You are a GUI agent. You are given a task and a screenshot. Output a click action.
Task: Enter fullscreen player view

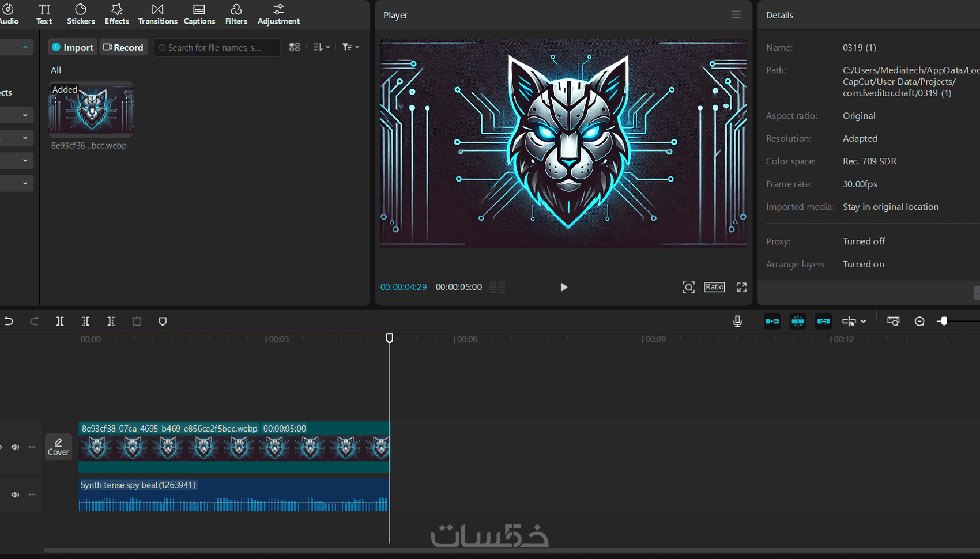(x=742, y=287)
